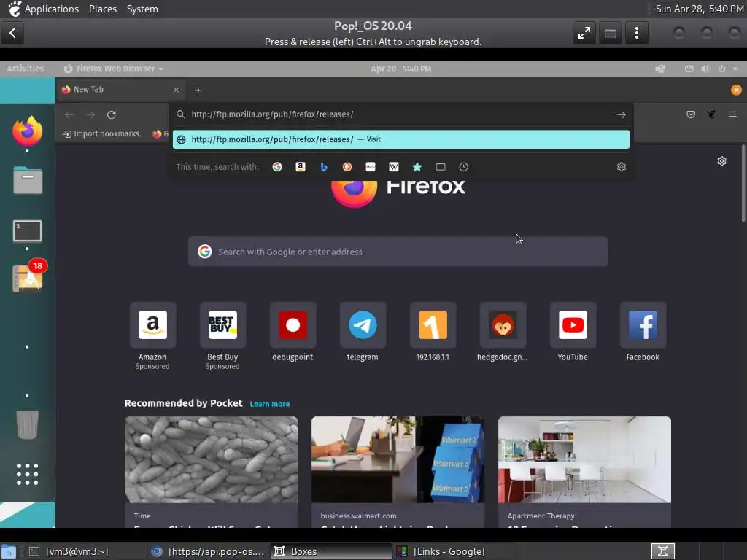Image resolution: width=747 pixels, height=560 pixels.
Task: Close the guest Firefox window
Action: pos(736,90)
